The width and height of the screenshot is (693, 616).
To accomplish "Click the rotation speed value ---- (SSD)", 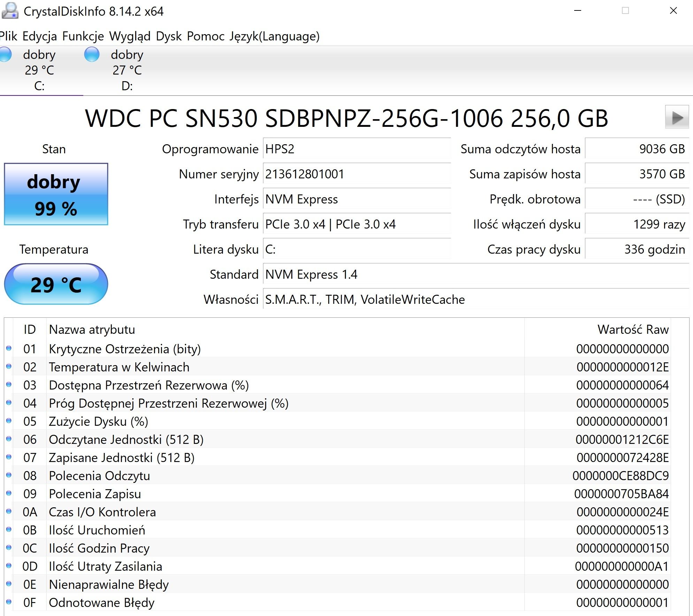I will (637, 199).
